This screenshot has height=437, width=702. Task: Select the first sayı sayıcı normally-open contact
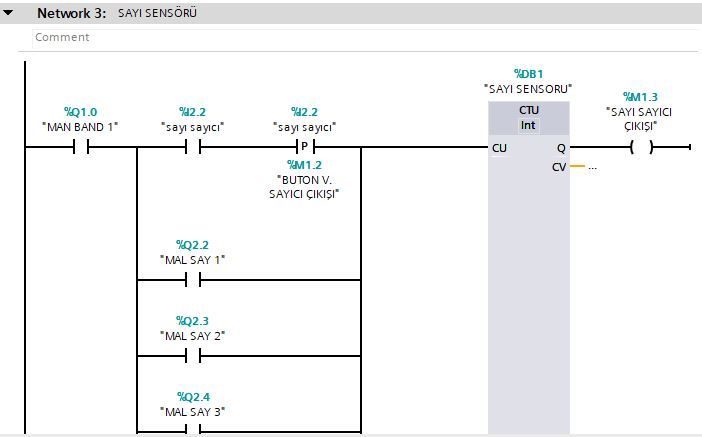pos(192,147)
